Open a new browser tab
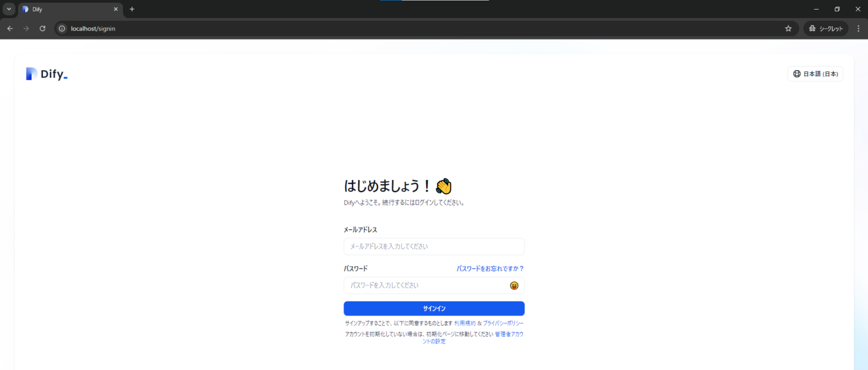The height and width of the screenshot is (370, 868). [132, 9]
